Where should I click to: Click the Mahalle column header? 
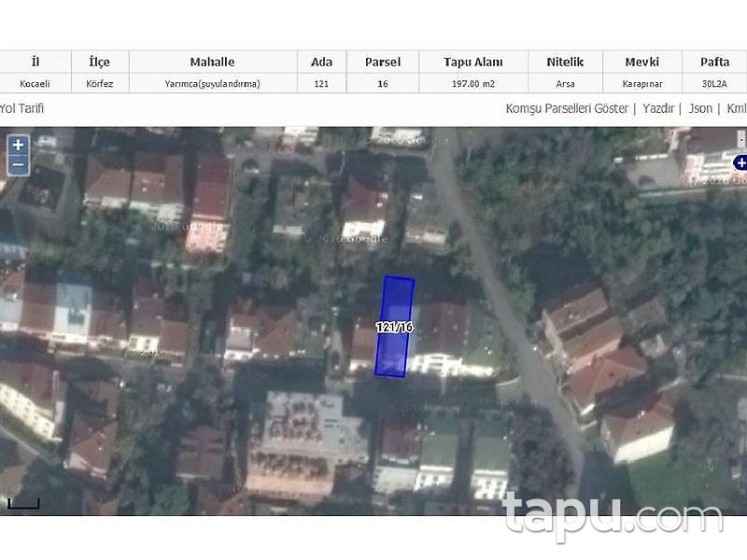pyautogui.click(x=213, y=62)
